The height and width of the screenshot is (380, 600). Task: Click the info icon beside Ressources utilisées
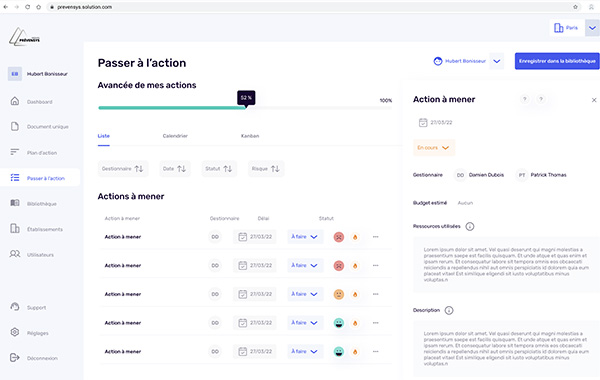pos(470,226)
